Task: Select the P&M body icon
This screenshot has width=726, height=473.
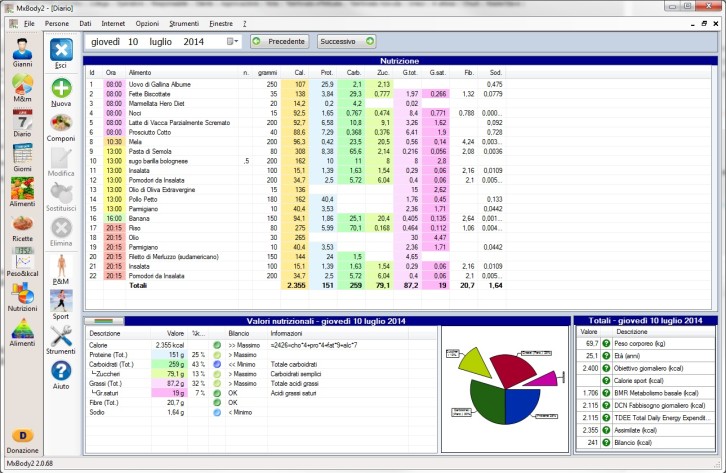Action: tap(61, 268)
